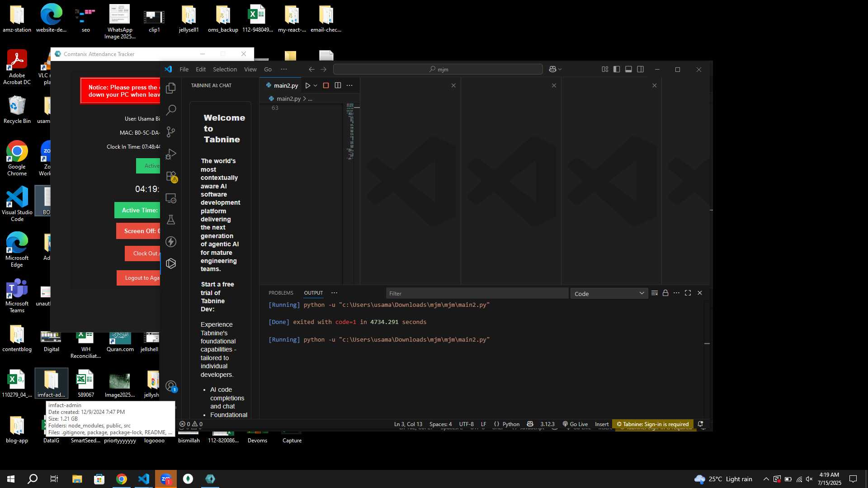Open the Tabnine icon in activity bar
This screenshot has width=868, height=488.
171,263
